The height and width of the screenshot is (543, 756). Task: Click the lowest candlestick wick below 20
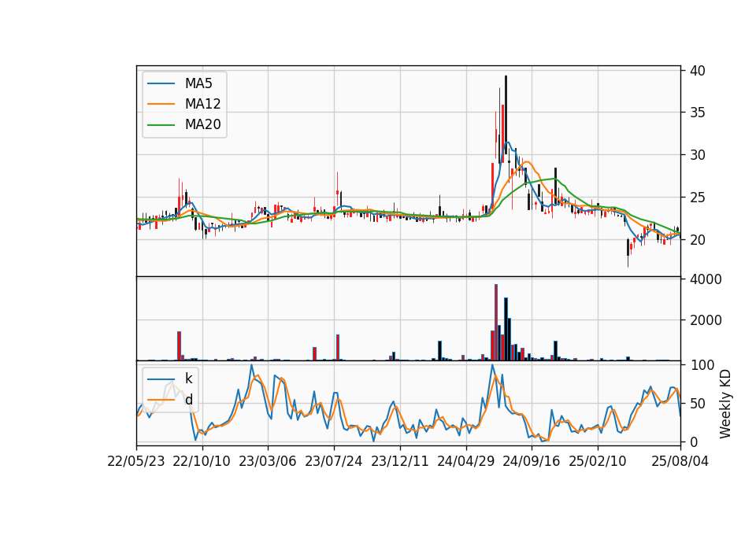(x=628, y=253)
